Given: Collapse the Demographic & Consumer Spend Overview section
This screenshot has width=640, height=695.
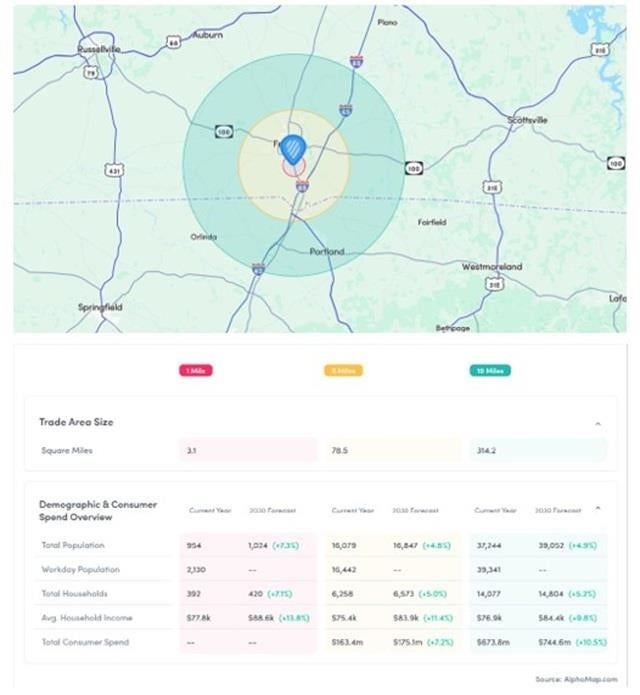Looking at the screenshot, I should coord(598,508).
